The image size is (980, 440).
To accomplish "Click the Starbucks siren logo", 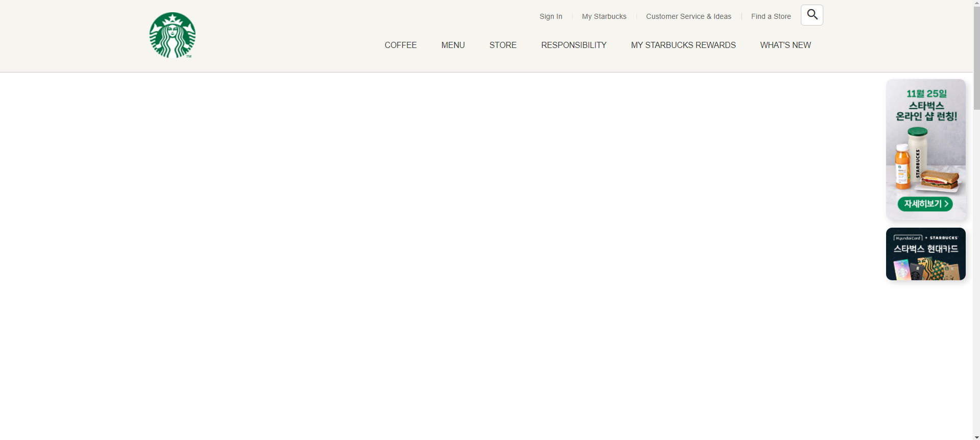I will (173, 35).
